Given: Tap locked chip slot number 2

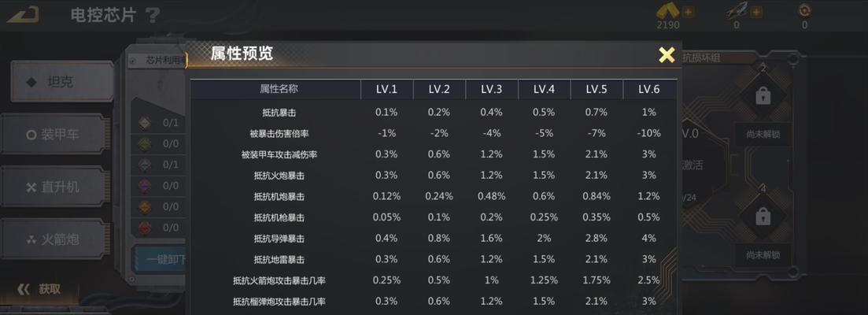Looking at the screenshot, I should (763, 96).
